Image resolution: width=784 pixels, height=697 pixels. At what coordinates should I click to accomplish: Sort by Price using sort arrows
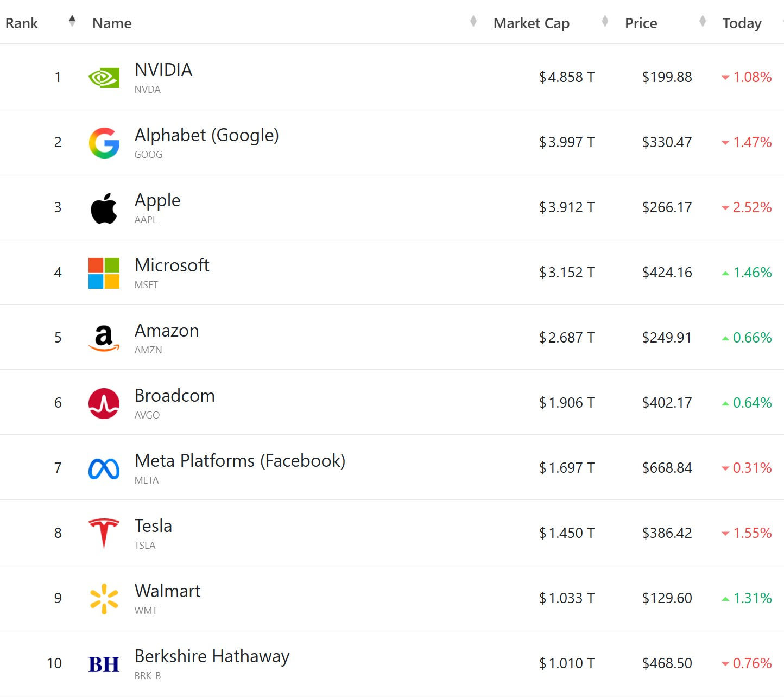(x=703, y=22)
